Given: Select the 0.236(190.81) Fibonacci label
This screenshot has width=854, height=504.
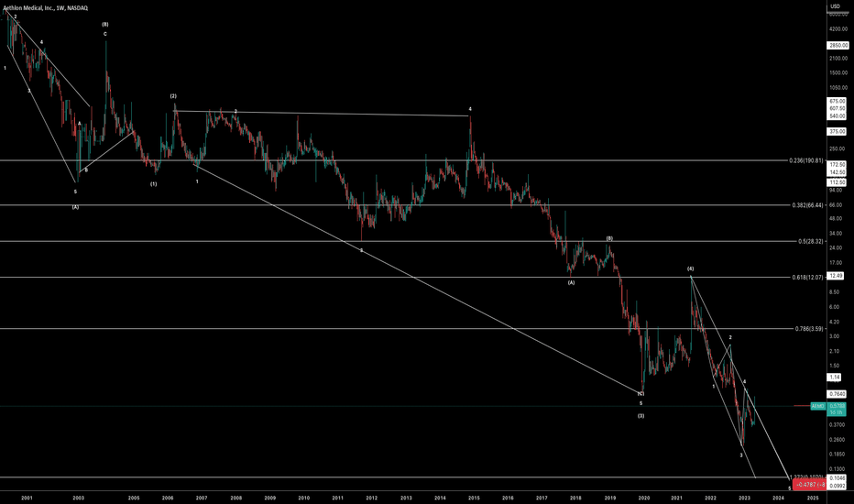Looking at the screenshot, I should (x=806, y=160).
